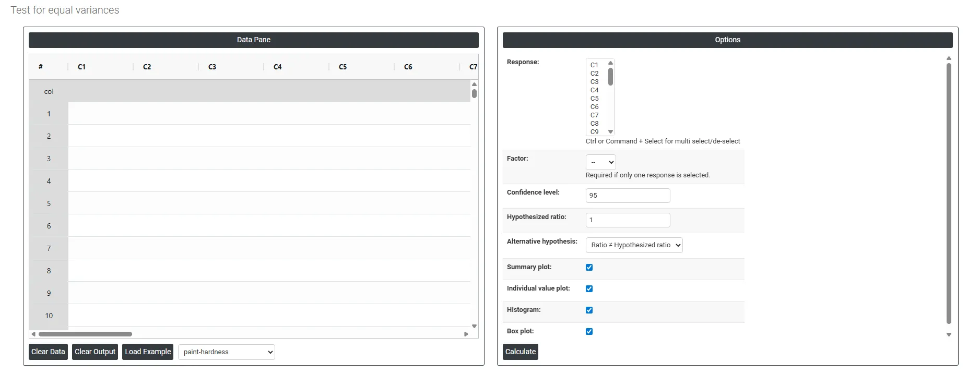Click the Confidence level input field
Image resolution: width=980 pixels, height=386 pixels.
pos(628,196)
